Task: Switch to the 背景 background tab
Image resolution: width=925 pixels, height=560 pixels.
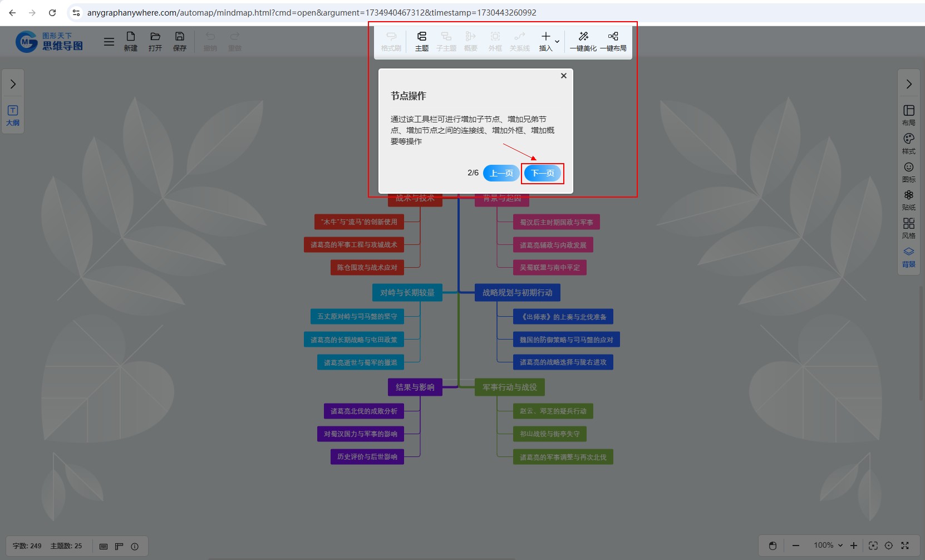Action: pyautogui.click(x=908, y=257)
